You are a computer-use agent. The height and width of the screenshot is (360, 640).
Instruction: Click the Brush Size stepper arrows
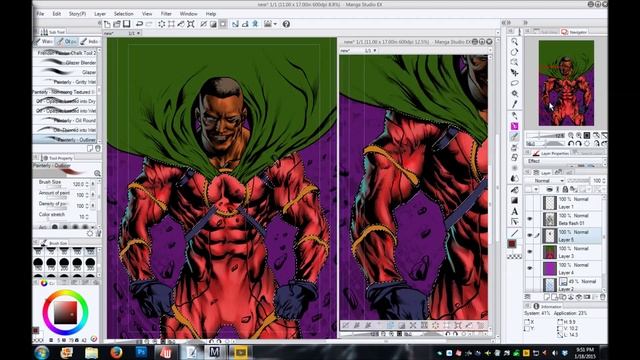(87, 184)
